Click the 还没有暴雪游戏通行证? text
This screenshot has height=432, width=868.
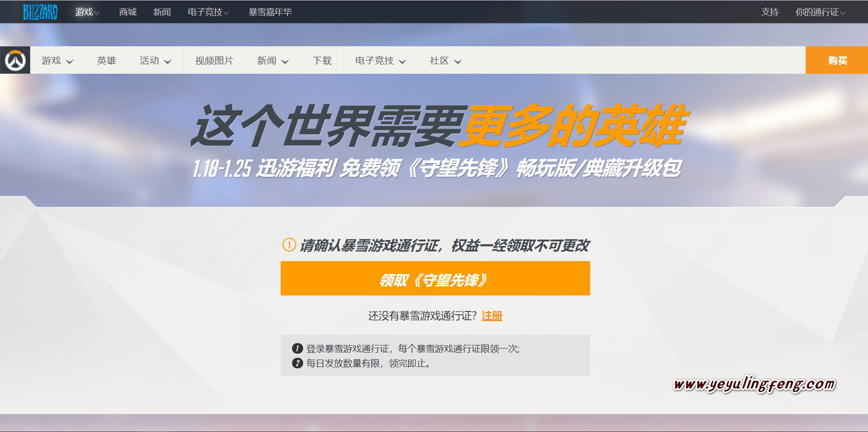tap(422, 316)
